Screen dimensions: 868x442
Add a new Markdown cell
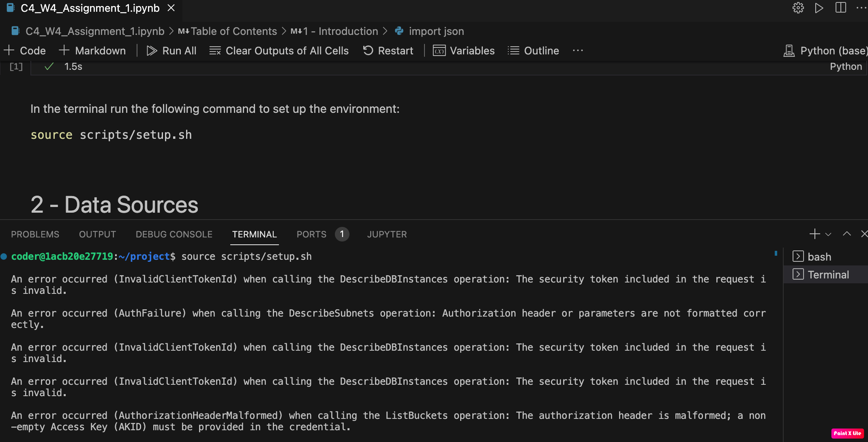click(x=92, y=51)
